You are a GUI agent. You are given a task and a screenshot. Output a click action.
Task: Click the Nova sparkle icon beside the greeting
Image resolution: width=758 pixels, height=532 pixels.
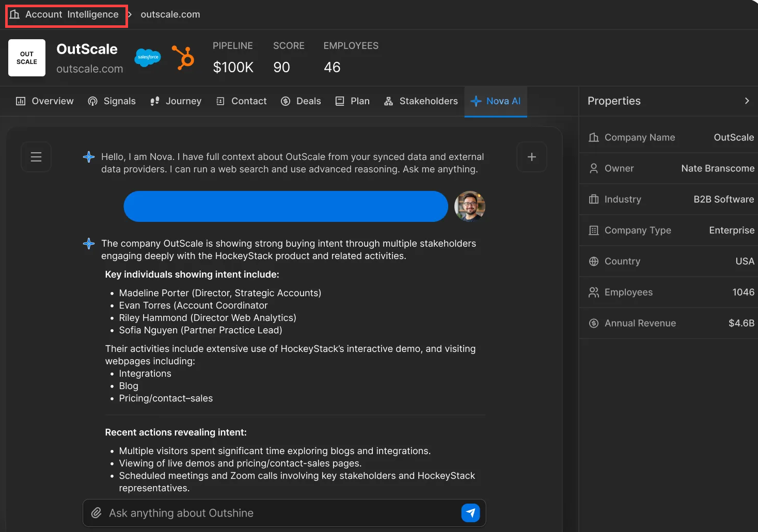click(x=89, y=157)
